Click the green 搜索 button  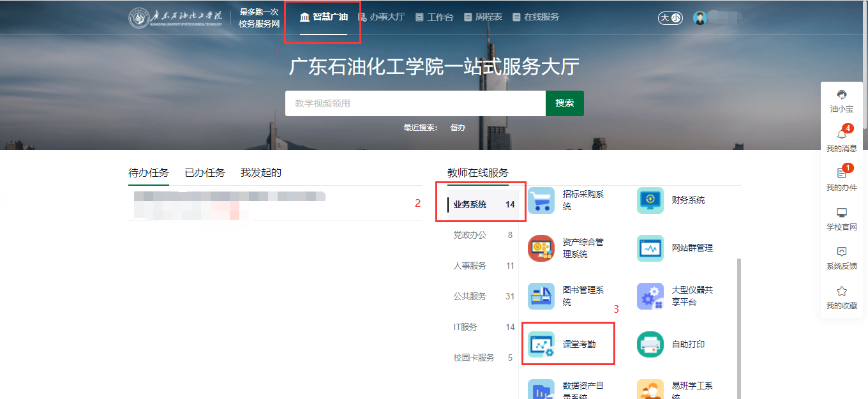[x=565, y=103]
